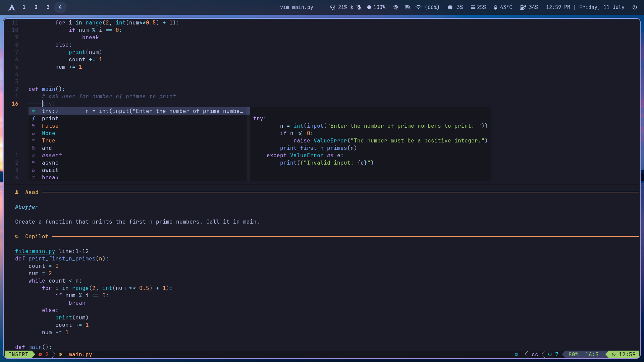
Task: Click the memory 25% bars icon
Action: tap(473, 7)
